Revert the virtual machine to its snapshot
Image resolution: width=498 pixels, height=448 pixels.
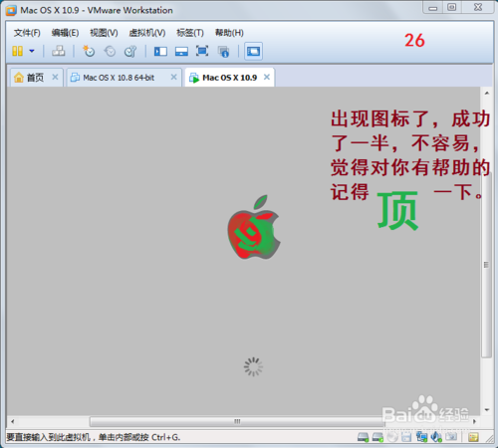click(110, 51)
